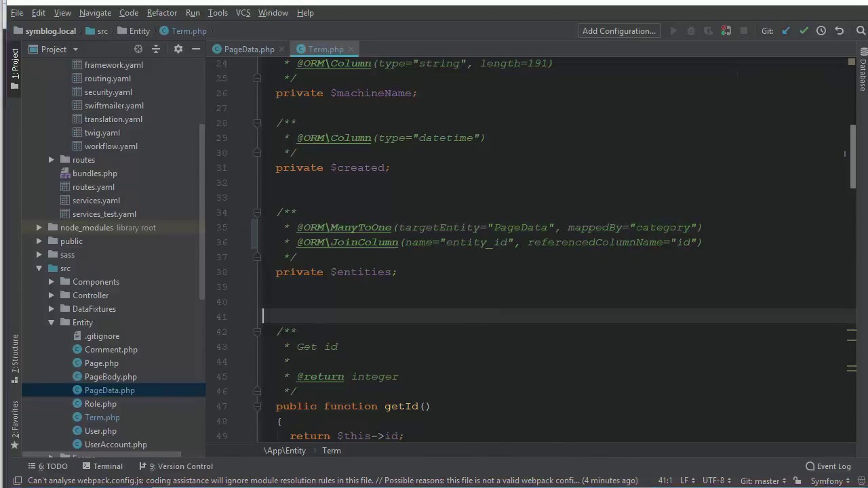Close the Term.php editor tab
This screenshot has height=488, width=868.
coord(352,49)
